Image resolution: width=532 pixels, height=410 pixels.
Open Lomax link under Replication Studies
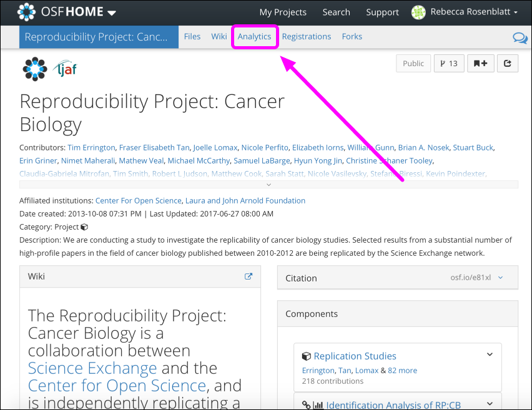367,370
